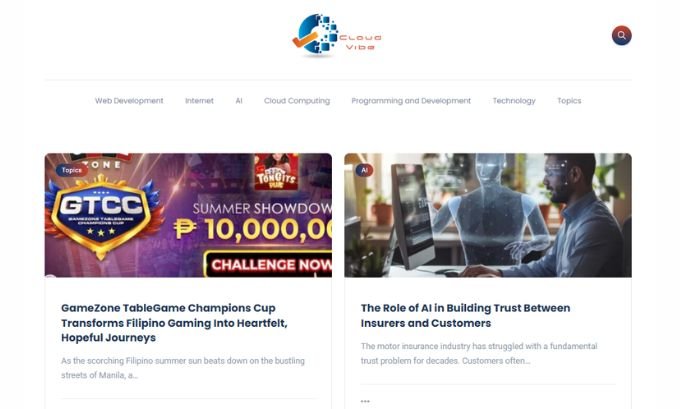Open Programming and Development category
This screenshot has height=409, width=680.
coord(411,101)
